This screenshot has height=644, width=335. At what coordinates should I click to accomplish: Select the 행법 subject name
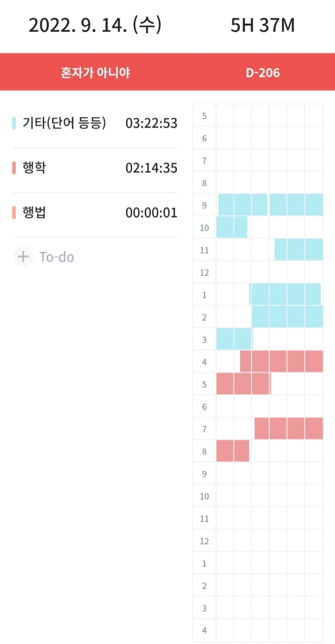pyautogui.click(x=34, y=213)
